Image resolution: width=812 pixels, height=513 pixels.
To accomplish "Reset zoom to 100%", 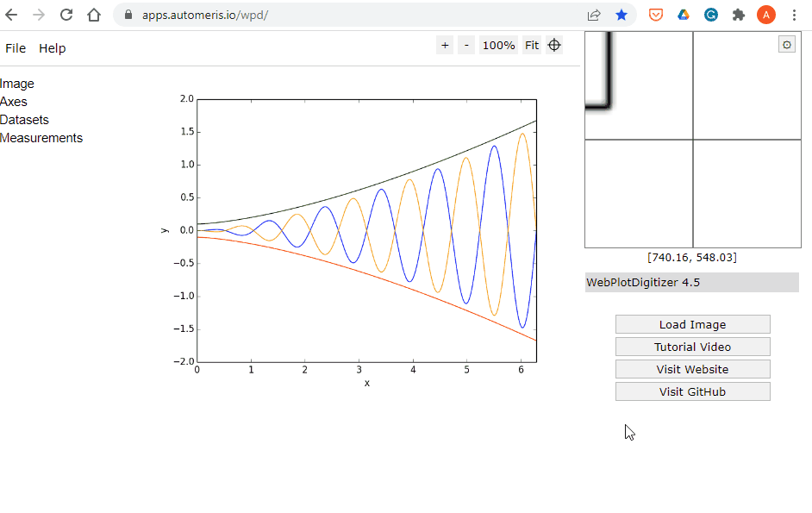I will click(x=498, y=46).
